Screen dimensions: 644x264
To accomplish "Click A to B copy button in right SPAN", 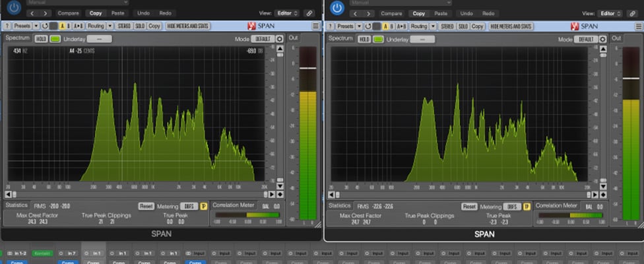I will (401, 26).
